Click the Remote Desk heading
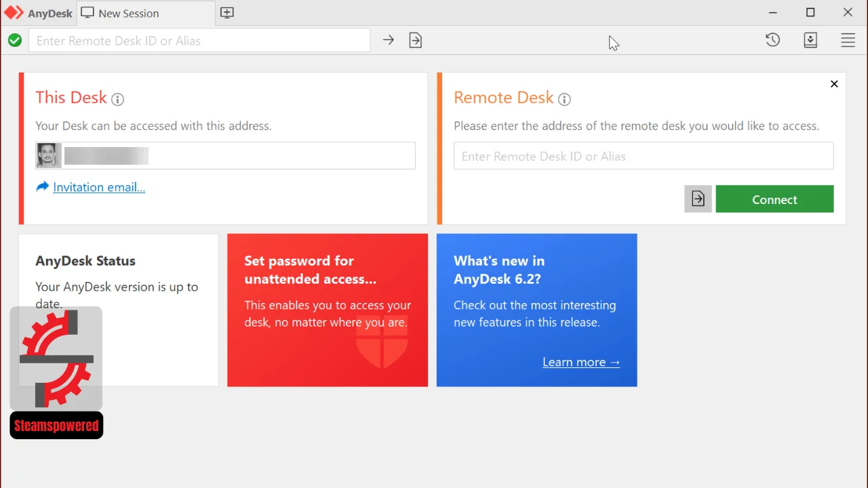Image resolution: width=868 pixels, height=488 pixels. point(504,98)
